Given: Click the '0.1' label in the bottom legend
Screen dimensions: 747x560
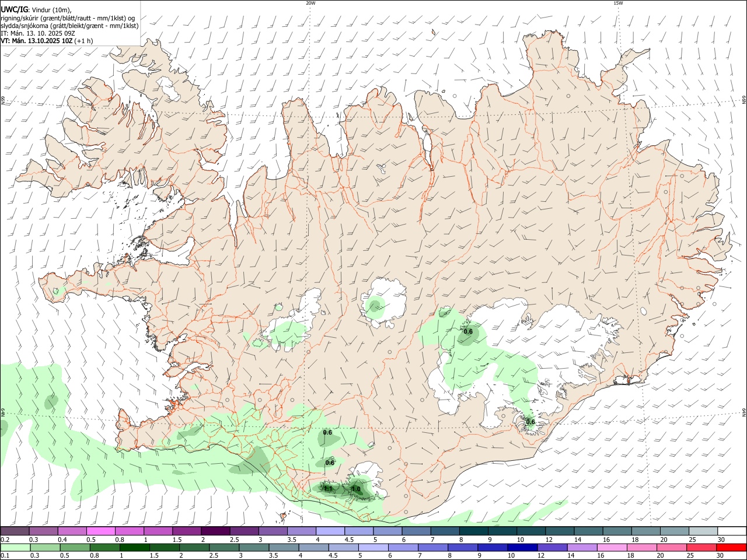Looking at the screenshot, I should (x=5, y=555).
